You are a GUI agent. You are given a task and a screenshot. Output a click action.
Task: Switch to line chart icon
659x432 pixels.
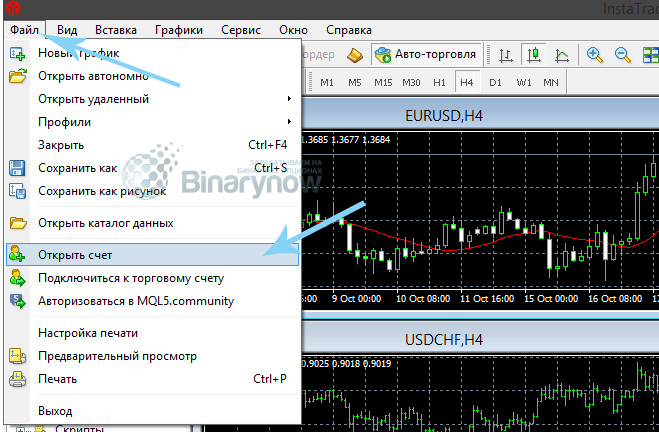562,55
